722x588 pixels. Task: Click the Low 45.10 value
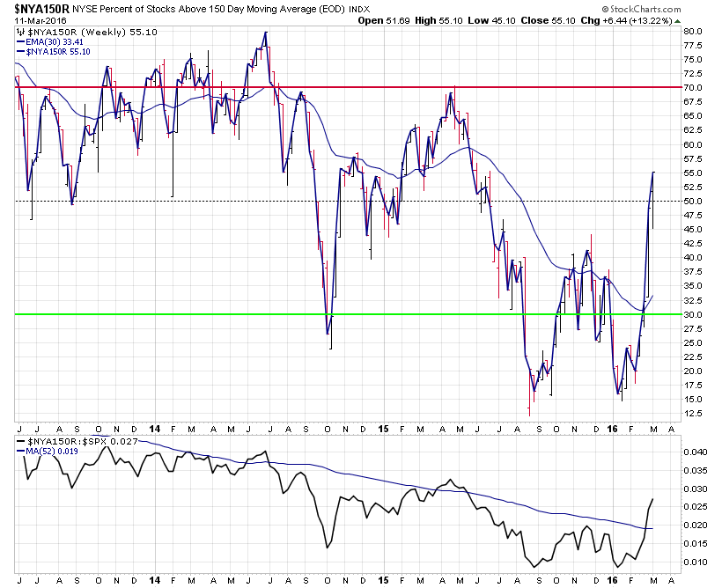coord(491,21)
